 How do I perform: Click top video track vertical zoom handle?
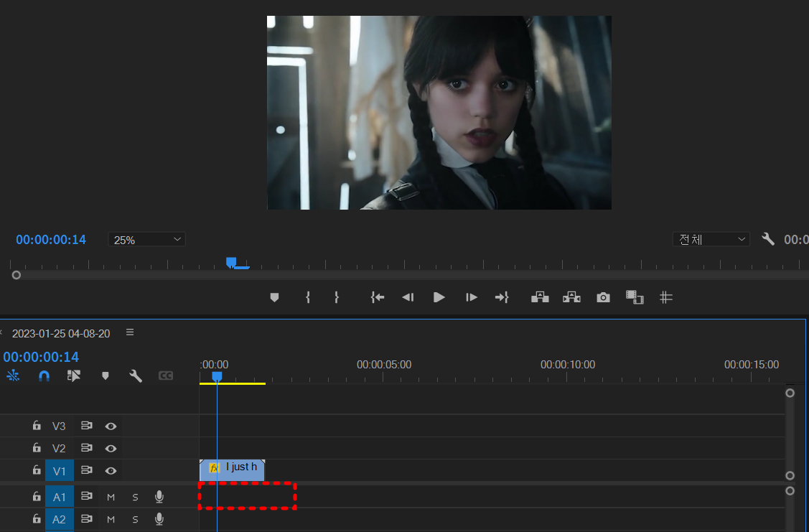(790, 393)
